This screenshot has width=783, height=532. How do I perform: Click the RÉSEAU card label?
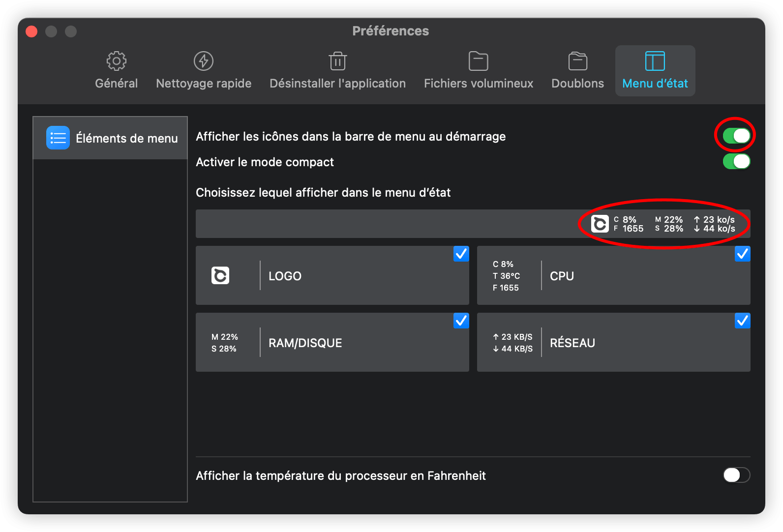572,343
